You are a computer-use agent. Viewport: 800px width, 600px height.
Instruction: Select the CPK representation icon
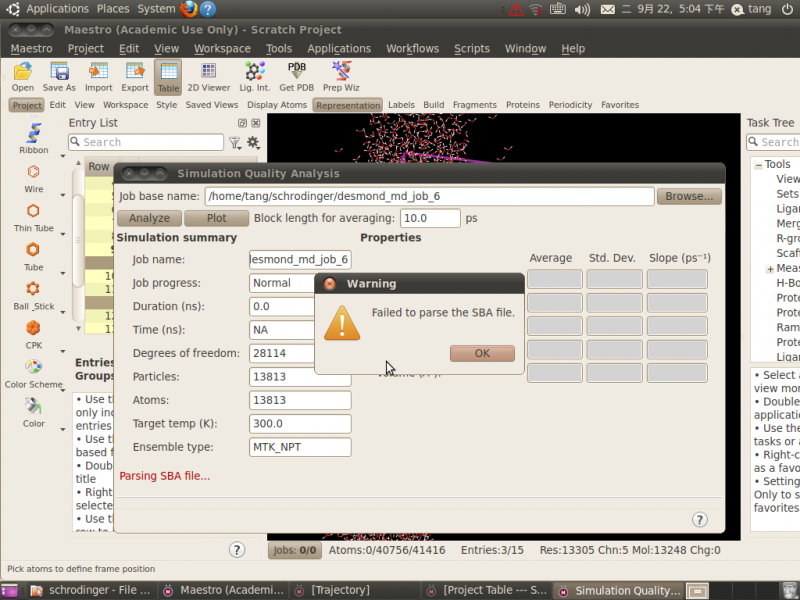click(x=33, y=328)
